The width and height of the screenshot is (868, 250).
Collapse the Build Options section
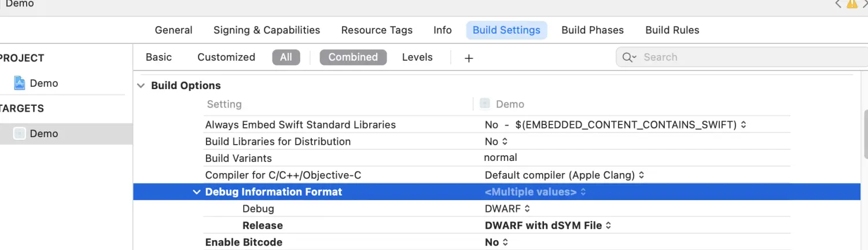click(141, 86)
